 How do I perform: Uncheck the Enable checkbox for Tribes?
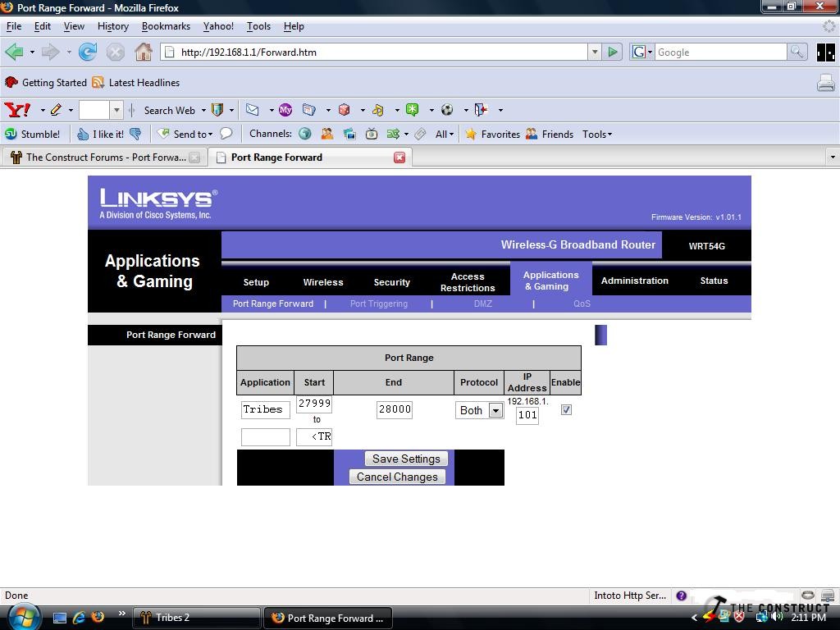coord(566,410)
